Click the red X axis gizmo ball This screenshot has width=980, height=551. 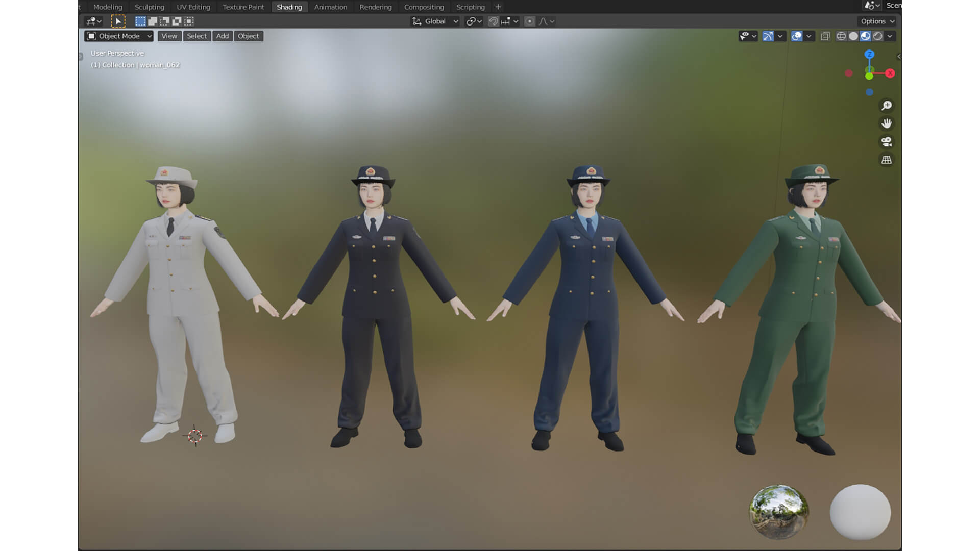coord(890,73)
